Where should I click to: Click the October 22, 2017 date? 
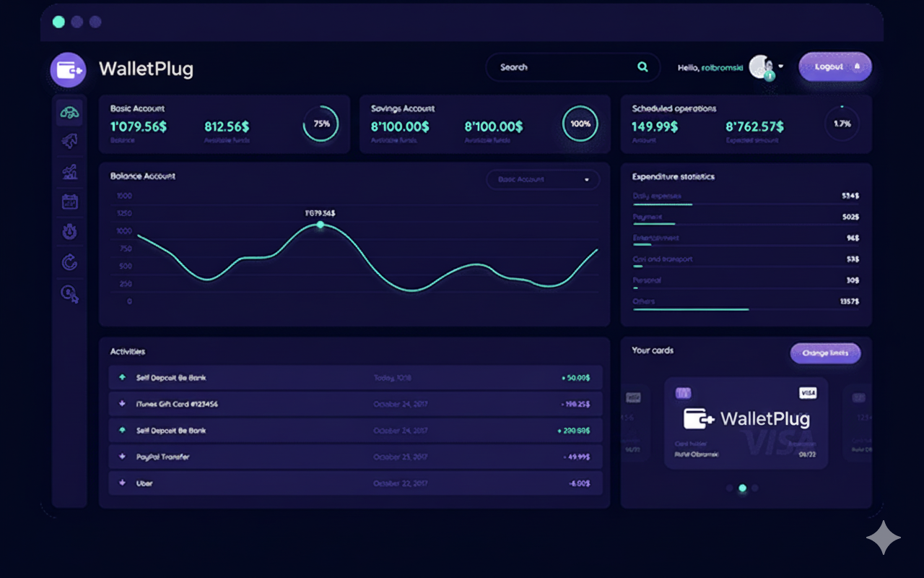click(401, 483)
